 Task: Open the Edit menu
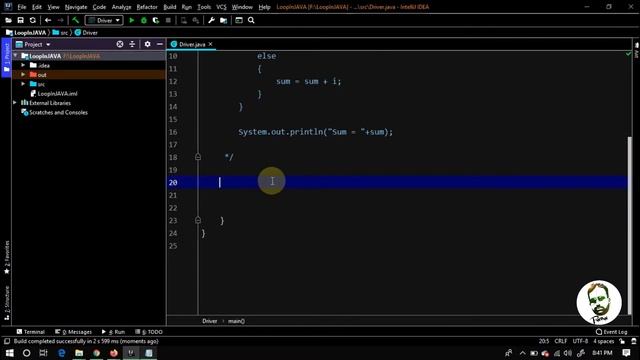click(37, 7)
